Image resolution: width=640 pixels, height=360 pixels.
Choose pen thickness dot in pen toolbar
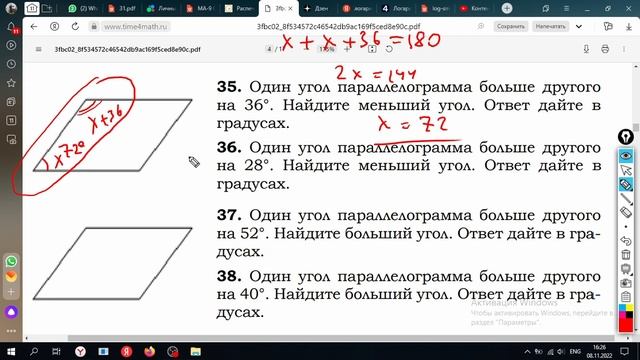(626, 227)
